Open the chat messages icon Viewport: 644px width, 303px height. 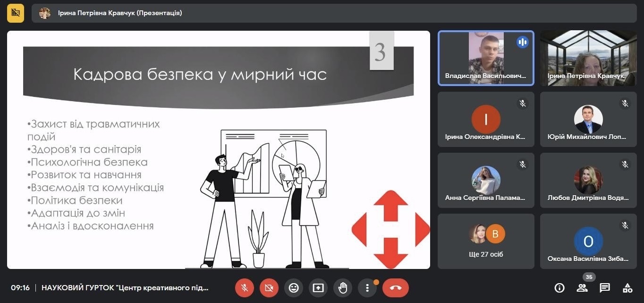[x=605, y=288]
